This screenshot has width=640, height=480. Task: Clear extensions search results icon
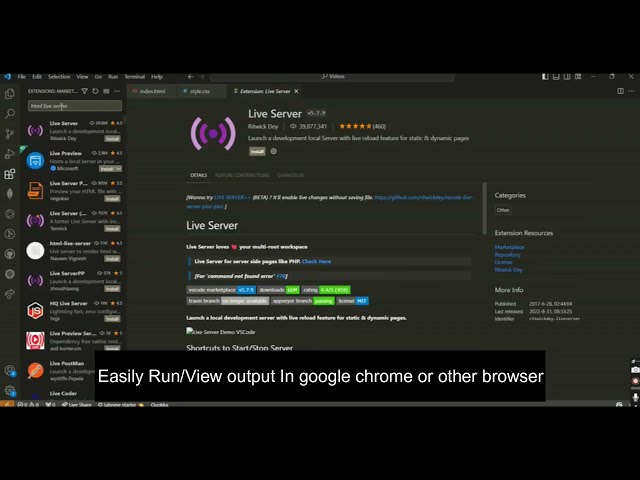106,91
